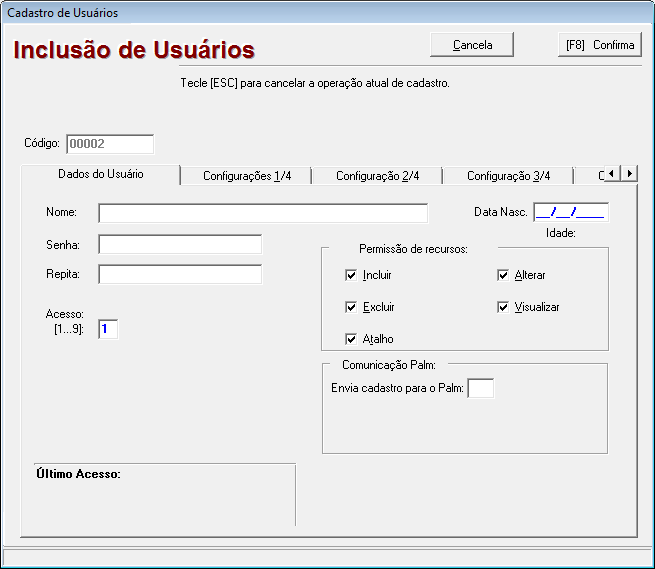Viewport: 655px width, 569px height.
Task: Focus the Acesso level field
Action: pos(108,329)
